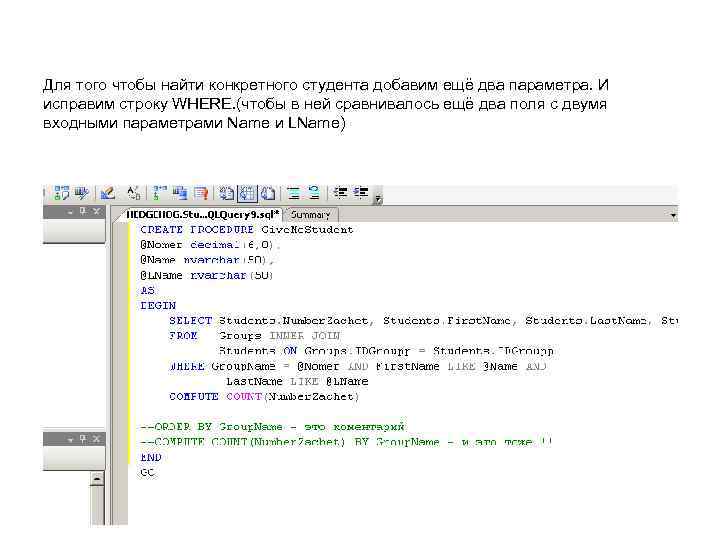This screenshot has width=720, height=540.
Task: Select Results to File icon
Action: click(269, 193)
